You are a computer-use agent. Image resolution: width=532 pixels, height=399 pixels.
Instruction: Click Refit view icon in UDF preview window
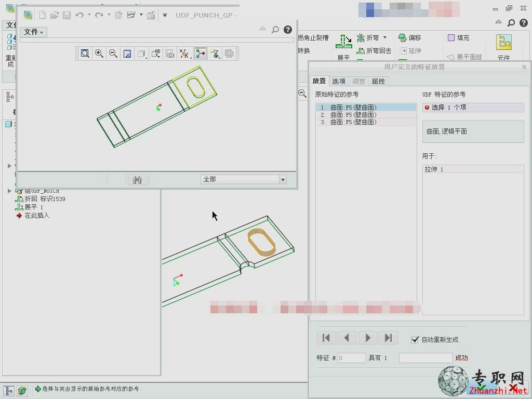(x=85, y=54)
